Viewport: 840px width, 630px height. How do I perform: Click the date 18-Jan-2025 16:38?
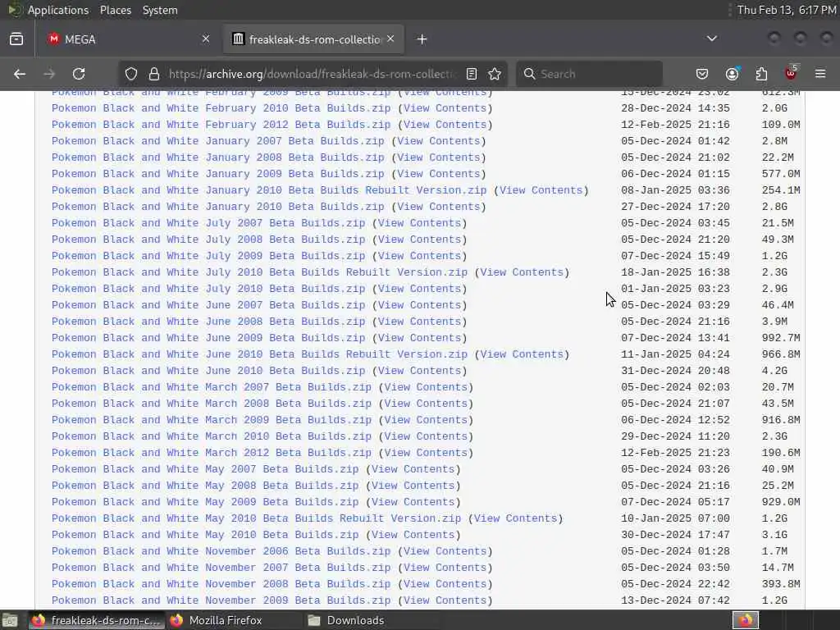click(676, 272)
